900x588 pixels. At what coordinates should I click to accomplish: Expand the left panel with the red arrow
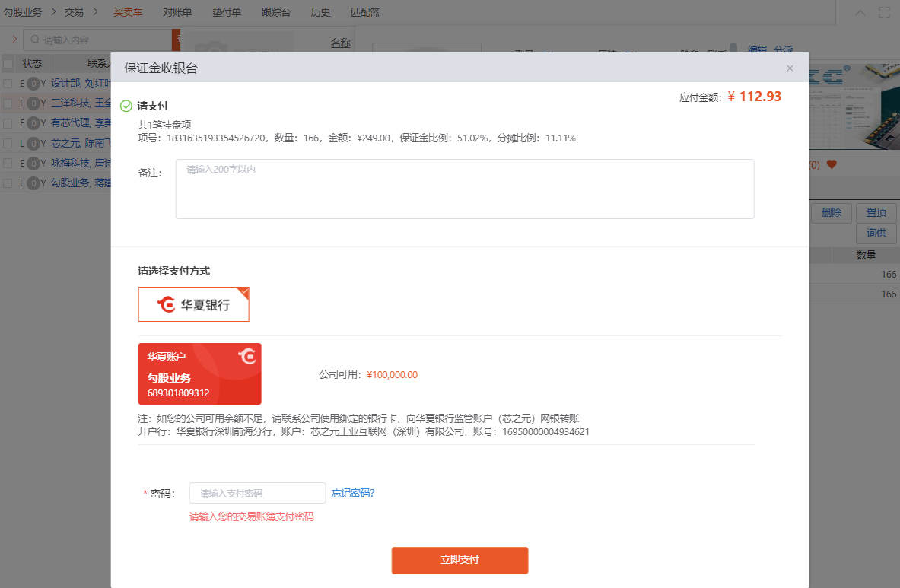pos(14,39)
